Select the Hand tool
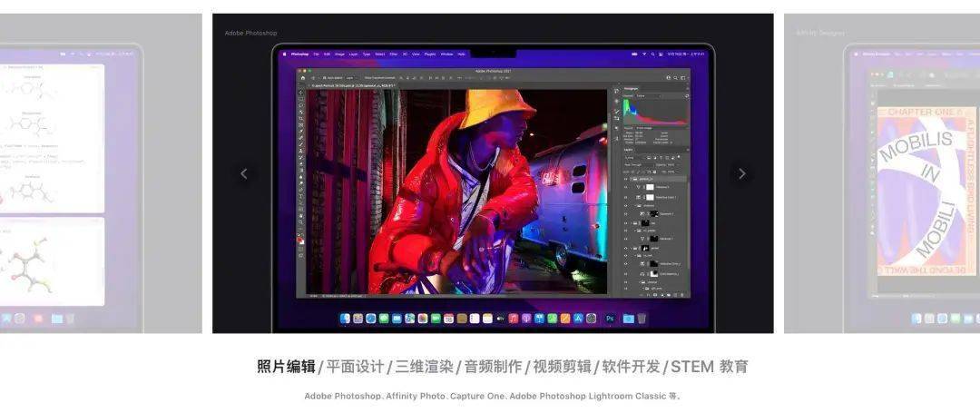980x413 pixels. [x=300, y=215]
